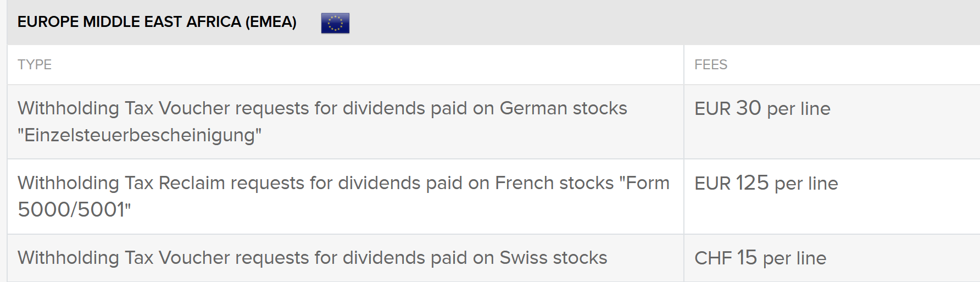The height and width of the screenshot is (282, 980).
Task: Click the EUR 30 per line fee
Action: [762, 109]
